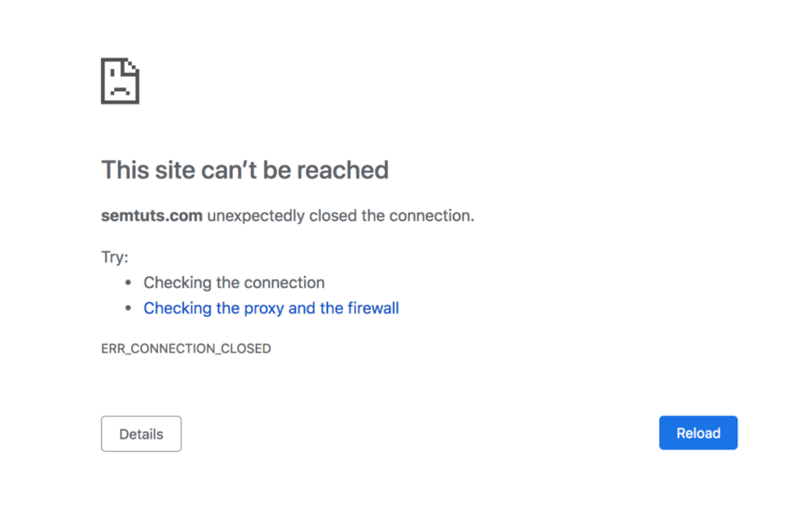
Task: Click the word "connection" after "closed the"
Action: point(432,215)
